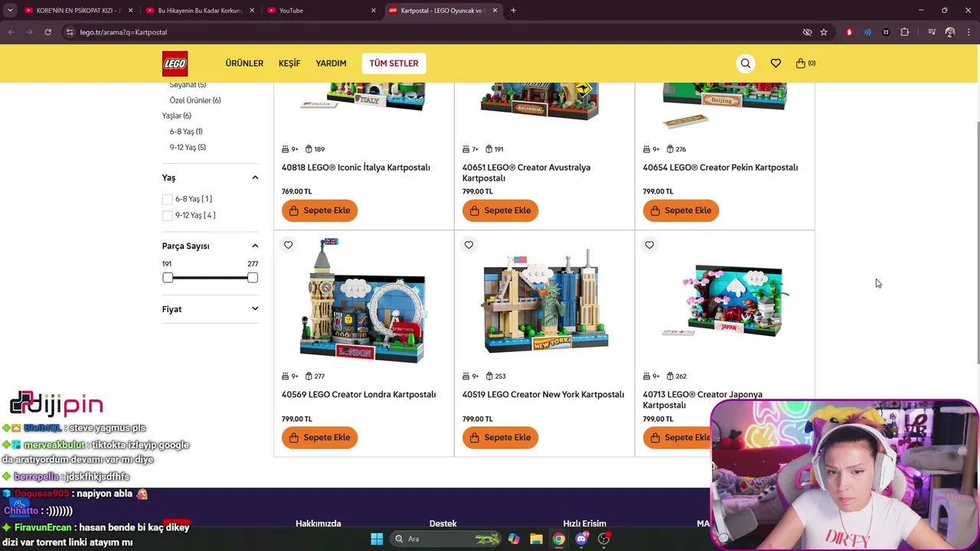Open the KEŞİF menu
The height and width of the screenshot is (551, 980).
click(x=289, y=64)
